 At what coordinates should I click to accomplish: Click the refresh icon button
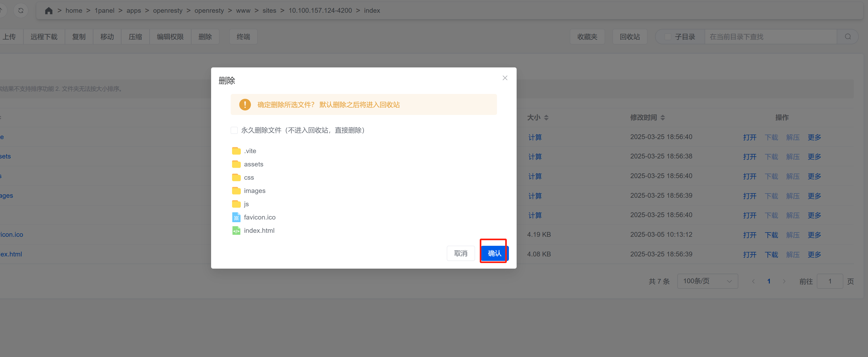pyautogui.click(x=21, y=10)
